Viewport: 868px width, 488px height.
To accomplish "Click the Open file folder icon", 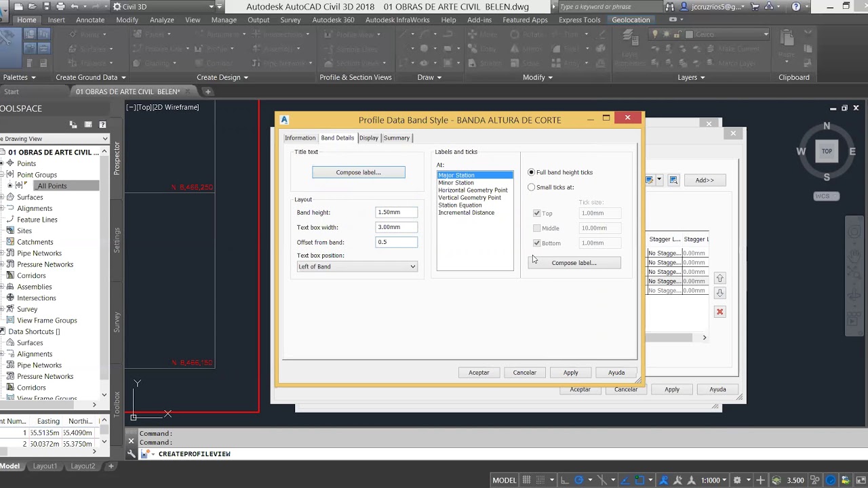I will [x=34, y=7].
